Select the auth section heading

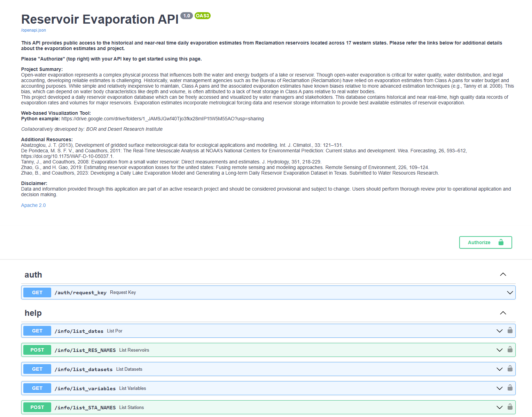pos(33,275)
